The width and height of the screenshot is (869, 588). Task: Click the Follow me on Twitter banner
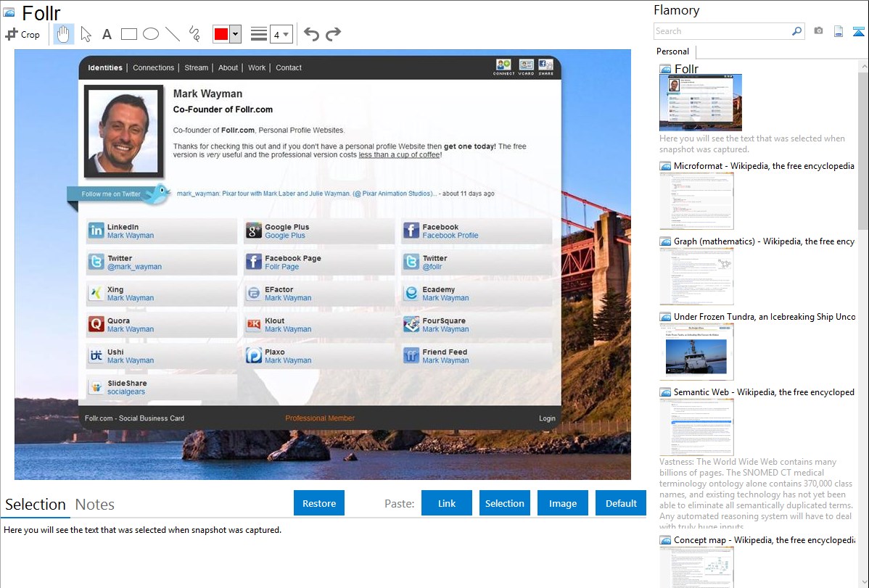118,194
